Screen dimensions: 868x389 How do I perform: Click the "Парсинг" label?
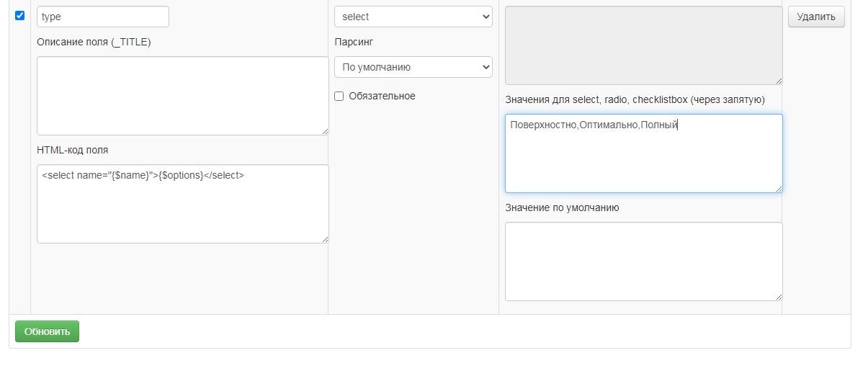tap(354, 42)
